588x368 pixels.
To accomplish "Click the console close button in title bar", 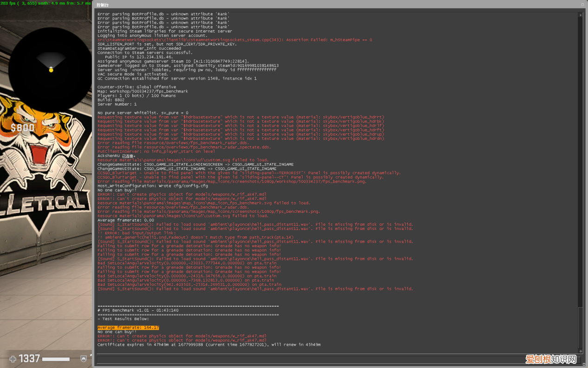I will click(582, 5).
